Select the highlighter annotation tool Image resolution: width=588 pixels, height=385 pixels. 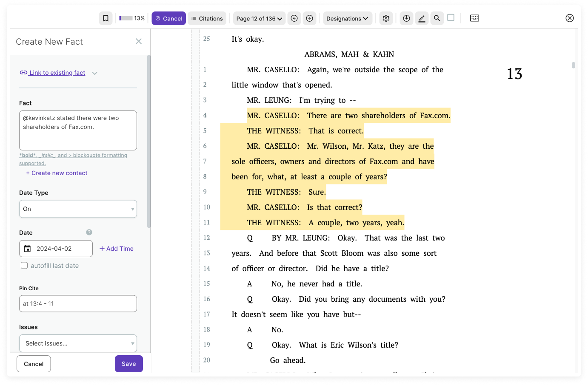click(422, 18)
